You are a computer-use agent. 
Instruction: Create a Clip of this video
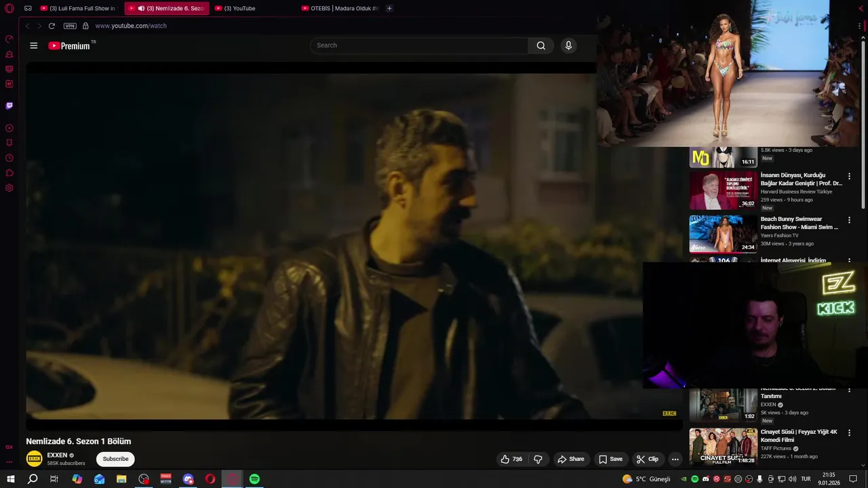coord(647,459)
